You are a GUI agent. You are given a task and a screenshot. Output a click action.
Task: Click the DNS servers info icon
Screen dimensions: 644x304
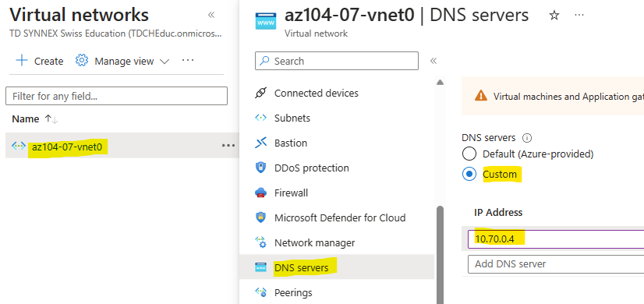tap(526, 138)
